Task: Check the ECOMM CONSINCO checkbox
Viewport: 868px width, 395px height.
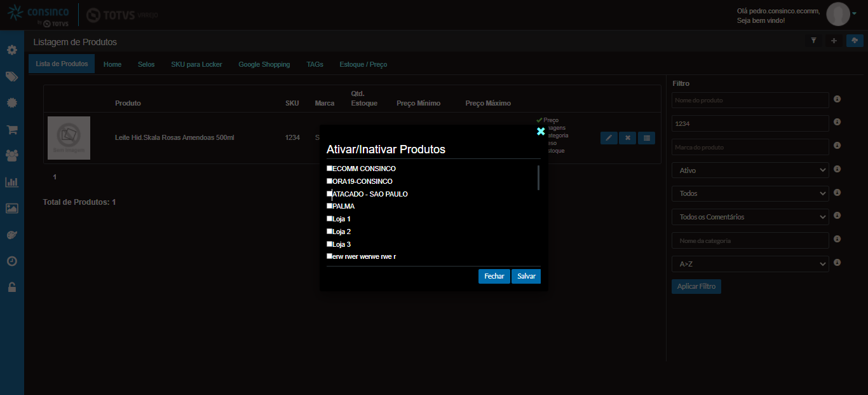Action: (x=330, y=169)
